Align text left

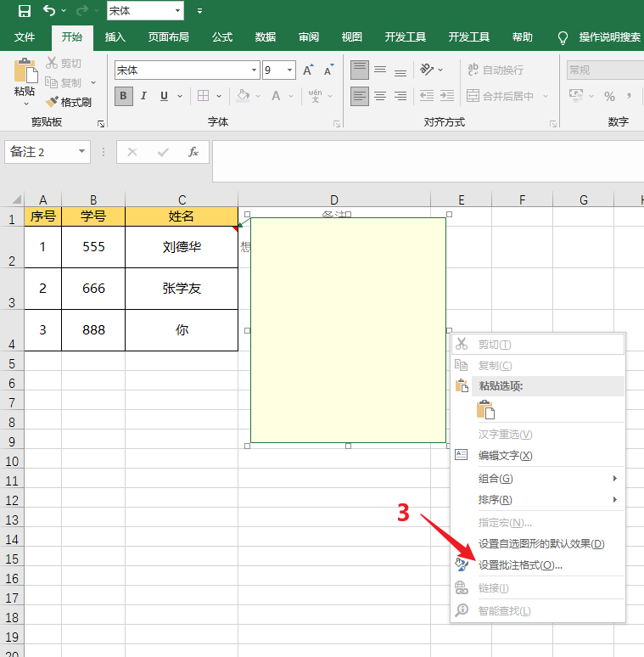tap(360, 96)
